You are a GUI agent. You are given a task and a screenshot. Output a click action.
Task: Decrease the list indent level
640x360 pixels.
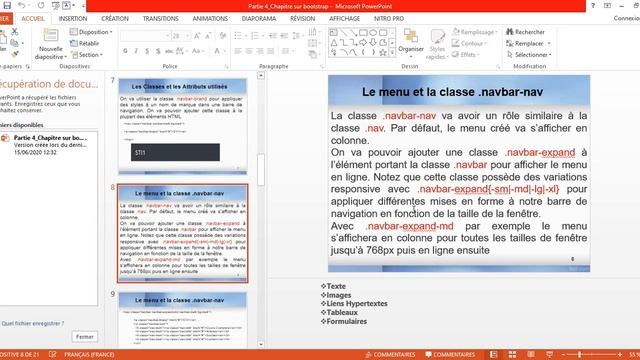pos(273,36)
